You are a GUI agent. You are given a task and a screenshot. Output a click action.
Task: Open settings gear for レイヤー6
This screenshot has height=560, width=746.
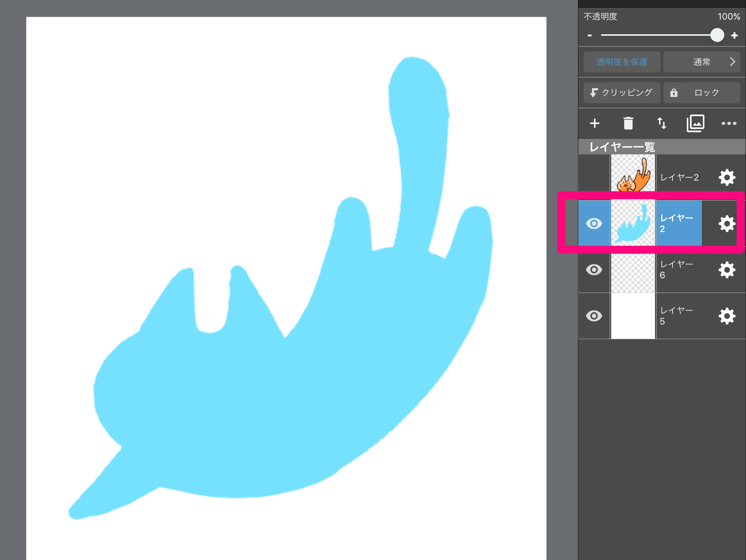pos(727,270)
